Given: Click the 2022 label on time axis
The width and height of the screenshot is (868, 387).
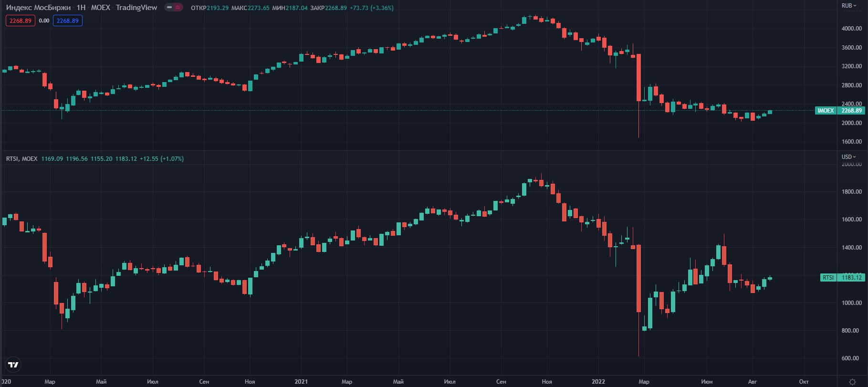Looking at the screenshot, I should tap(598, 382).
